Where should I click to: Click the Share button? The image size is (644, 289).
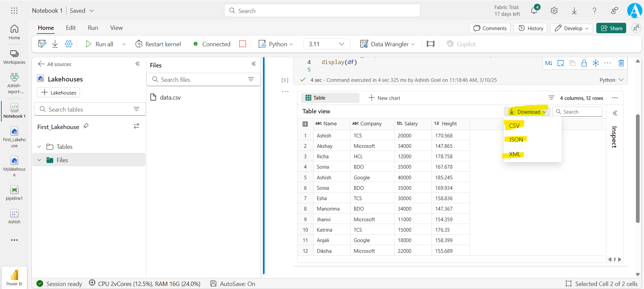point(611,28)
